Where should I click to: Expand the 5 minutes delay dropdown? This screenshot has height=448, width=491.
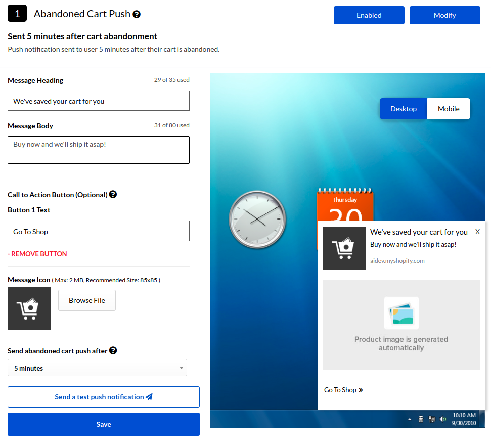[98, 368]
